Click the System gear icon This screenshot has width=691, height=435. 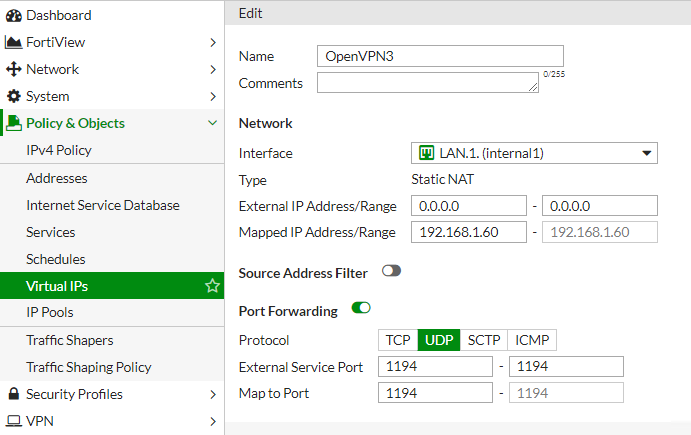coord(14,96)
